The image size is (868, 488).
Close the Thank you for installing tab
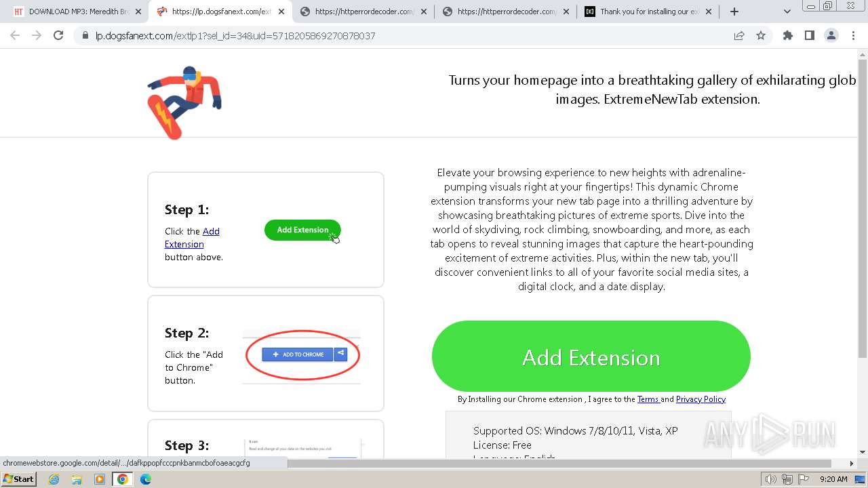[x=709, y=12]
